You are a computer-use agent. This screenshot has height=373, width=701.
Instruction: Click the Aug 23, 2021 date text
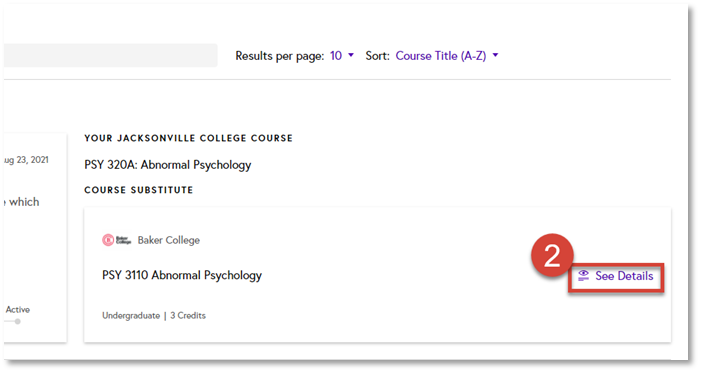tap(26, 160)
